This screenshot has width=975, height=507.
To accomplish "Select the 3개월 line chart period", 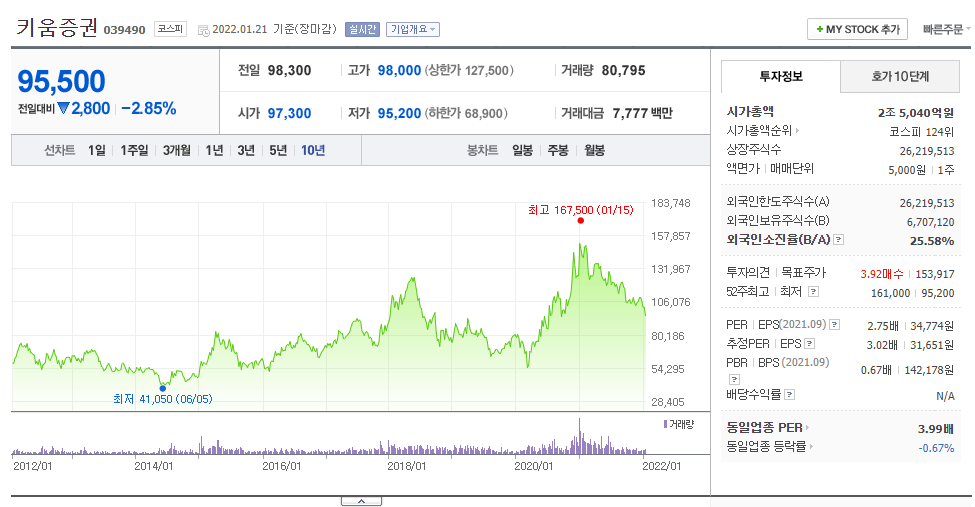I will pos(177,150).
